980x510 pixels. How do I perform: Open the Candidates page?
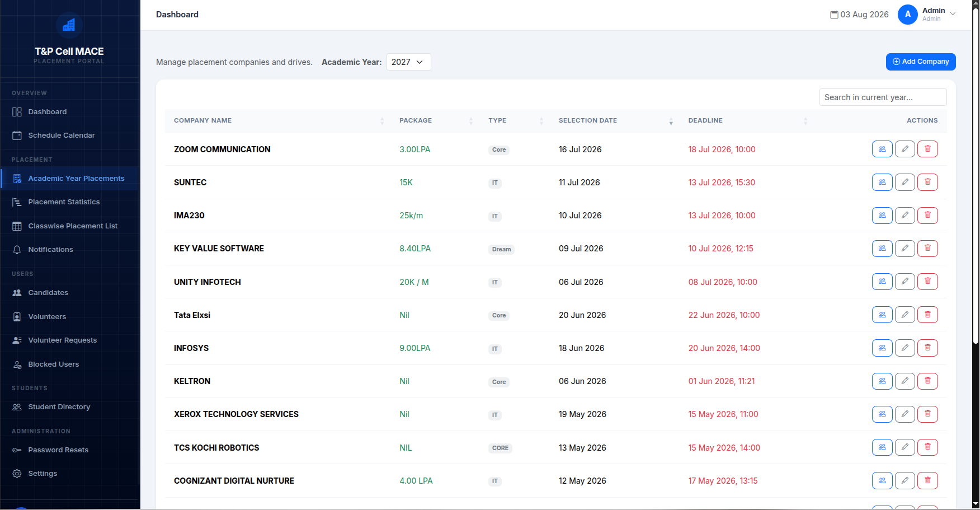point(69,293)
